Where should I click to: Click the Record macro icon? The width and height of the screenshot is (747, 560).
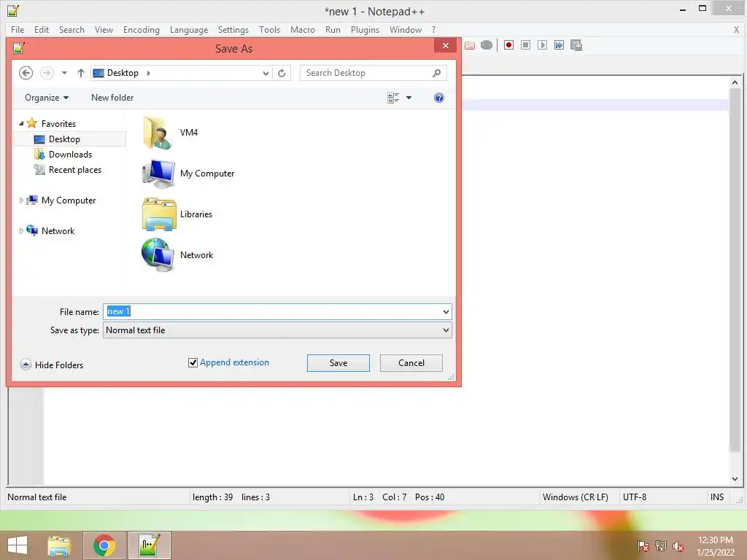pyautogui.click(x=508, y=45)
